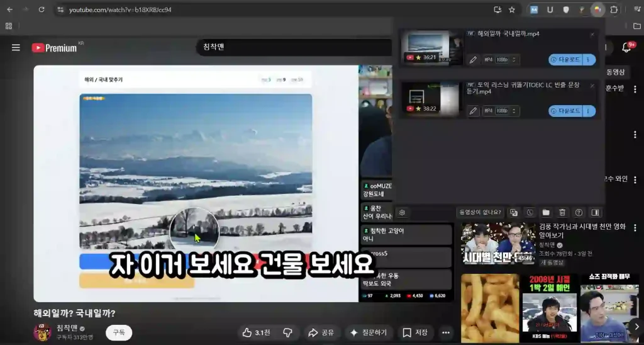Reload the current YouTube page
Viewport: 644px width, 345px height.
pos(42,9)
